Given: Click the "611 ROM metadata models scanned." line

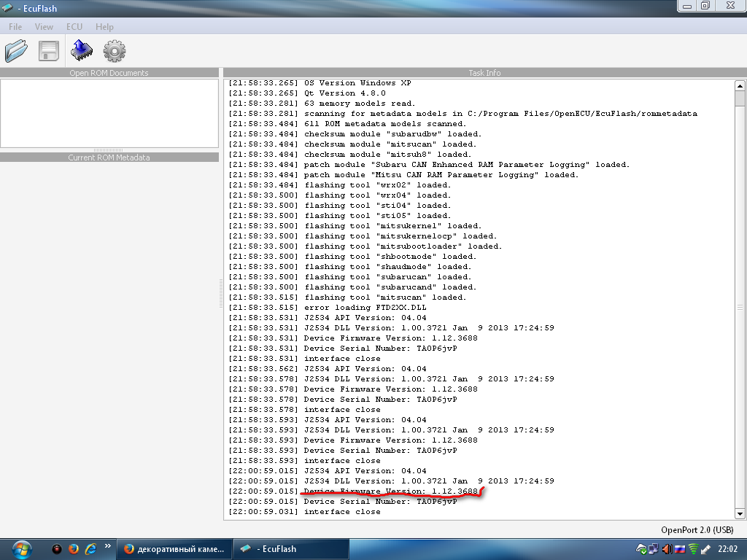Looking at the screenshot, I should point(347,124).
